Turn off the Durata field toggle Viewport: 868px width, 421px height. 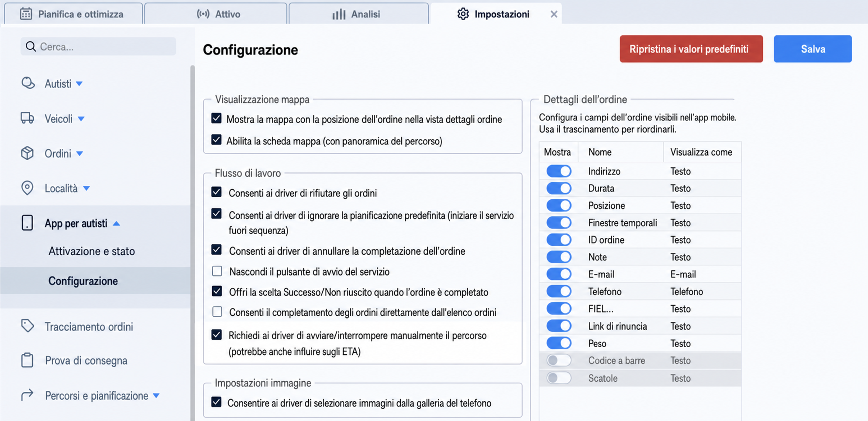[558, 188]
